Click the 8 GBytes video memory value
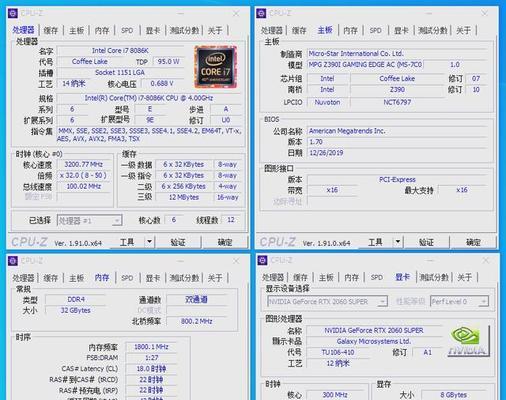Viewport: 506px width, 400px height. pyautogui.click(x=453, y=395)
